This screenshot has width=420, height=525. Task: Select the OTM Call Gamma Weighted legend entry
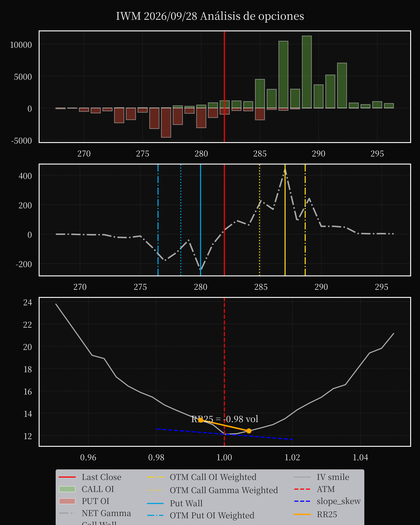[213, 490]
